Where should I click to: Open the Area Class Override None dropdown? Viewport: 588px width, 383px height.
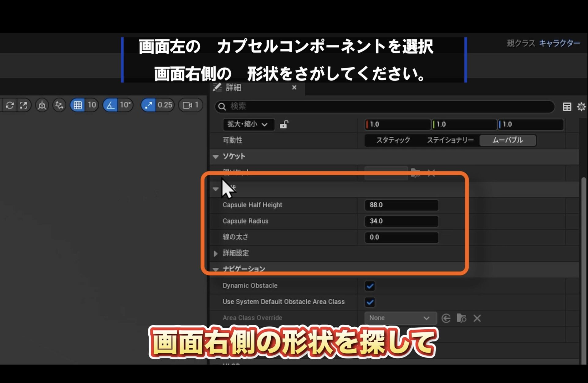pyautogui.click(x=400, y=318)
